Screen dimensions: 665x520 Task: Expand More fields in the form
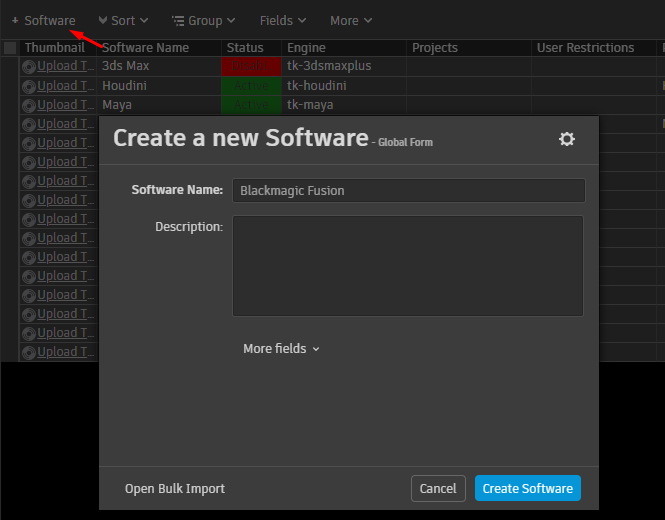tap(281, 349)
